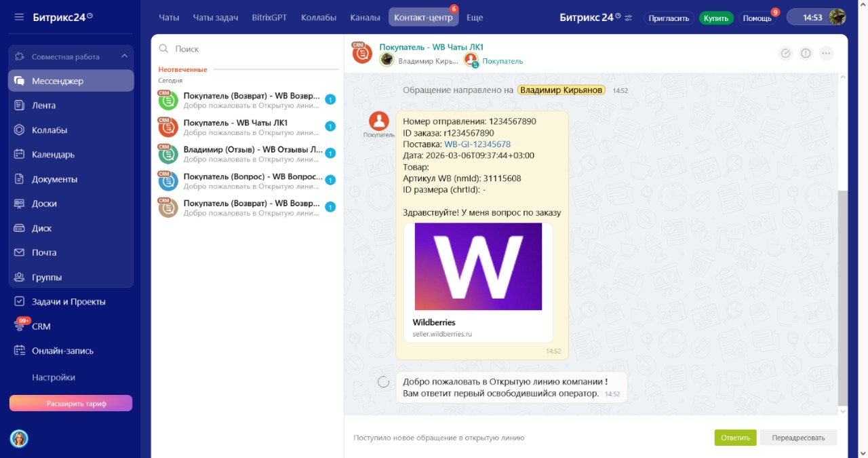Viewport: 868px width, 458px height.
Task: Click the Почта mail icon
Action: [x=19, y=252]
